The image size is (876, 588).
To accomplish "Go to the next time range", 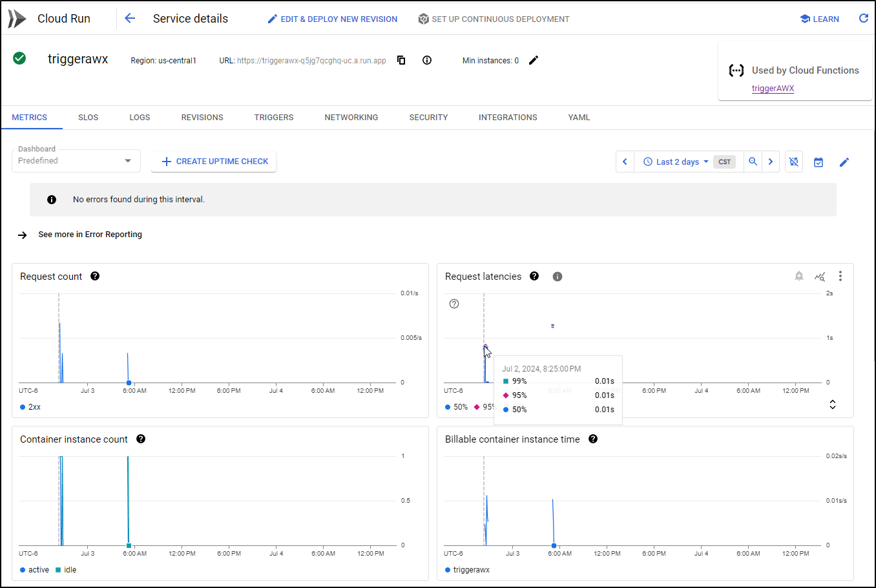I will coord(771,162).
